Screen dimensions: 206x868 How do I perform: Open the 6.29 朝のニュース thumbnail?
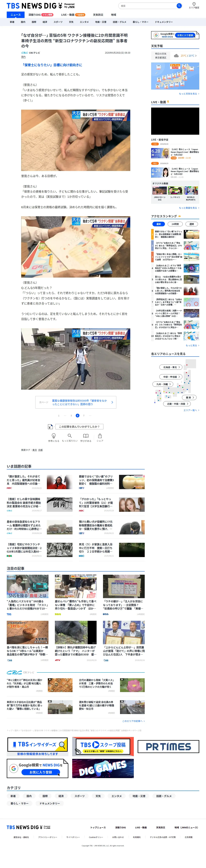pyautogui.click(x=160, y=173)
